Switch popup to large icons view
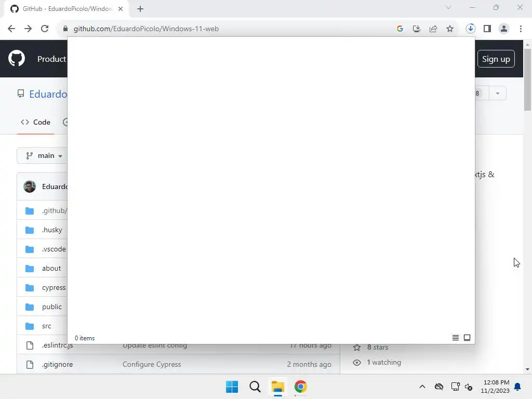532x399 pixels. (467, 338)
